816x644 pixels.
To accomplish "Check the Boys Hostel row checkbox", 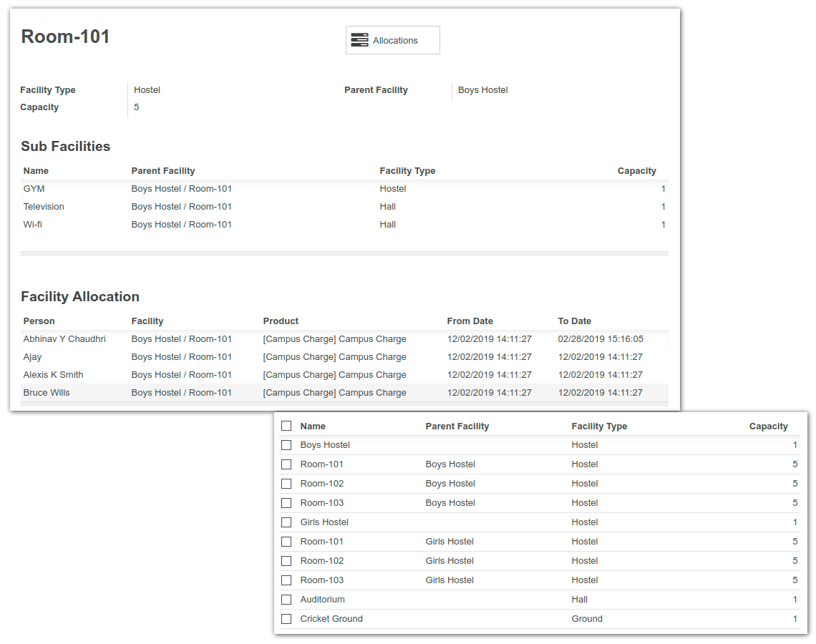I will [286, 445].
